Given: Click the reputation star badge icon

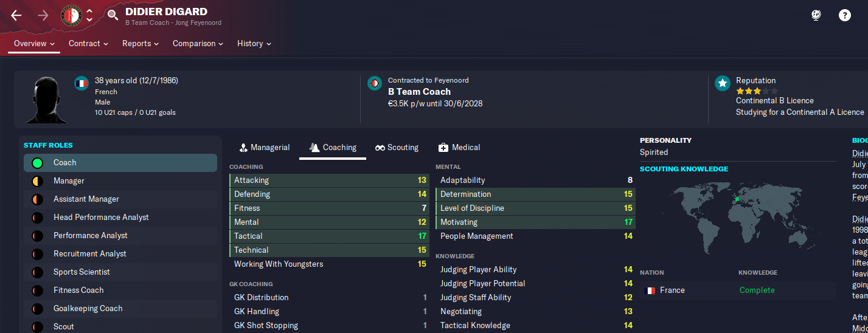Looking at the screenshot, I should [x=722, y=83].
